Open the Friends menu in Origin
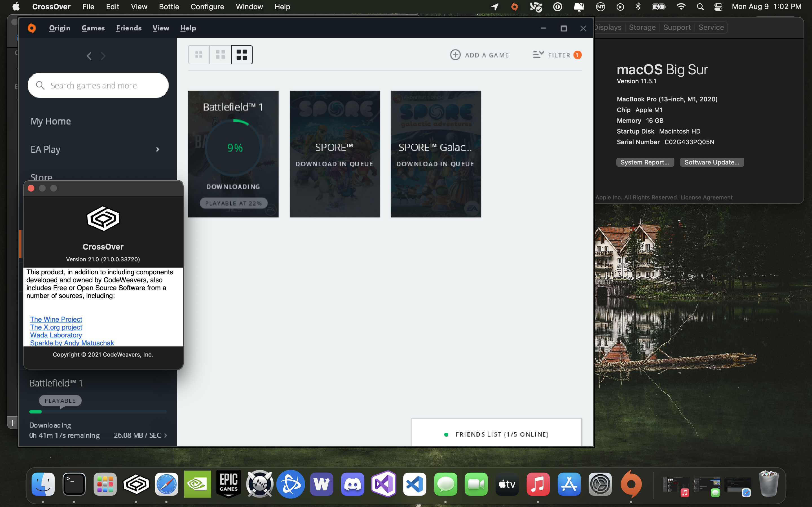 [129, 27]
